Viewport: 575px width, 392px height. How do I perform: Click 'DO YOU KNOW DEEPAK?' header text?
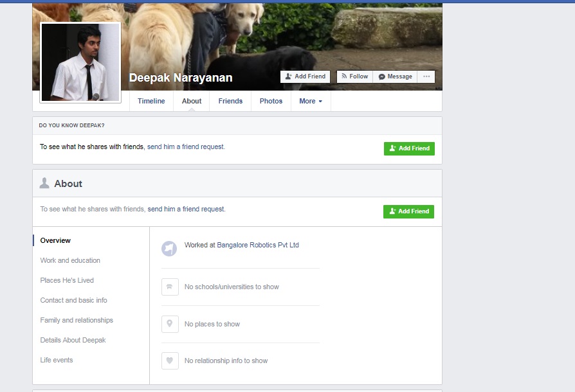click(x=71, y=125)
